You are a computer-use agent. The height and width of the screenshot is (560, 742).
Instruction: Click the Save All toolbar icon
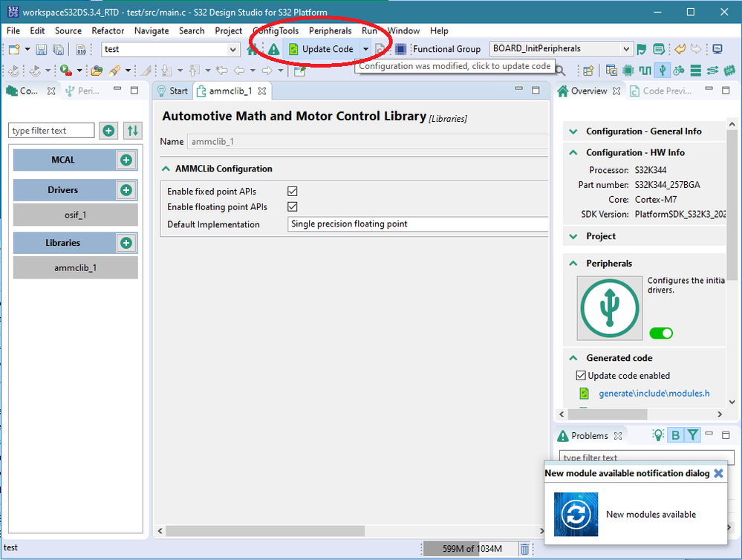pyautogui.click(x=58, y=49)
